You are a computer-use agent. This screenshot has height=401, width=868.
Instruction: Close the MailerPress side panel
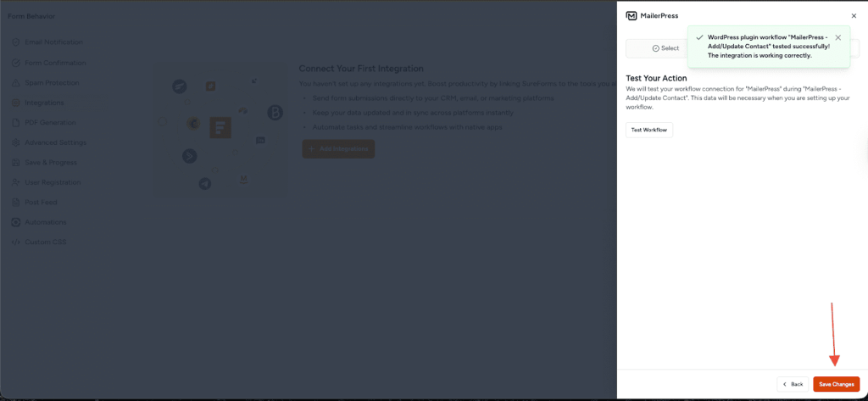[x=854, y=15]
